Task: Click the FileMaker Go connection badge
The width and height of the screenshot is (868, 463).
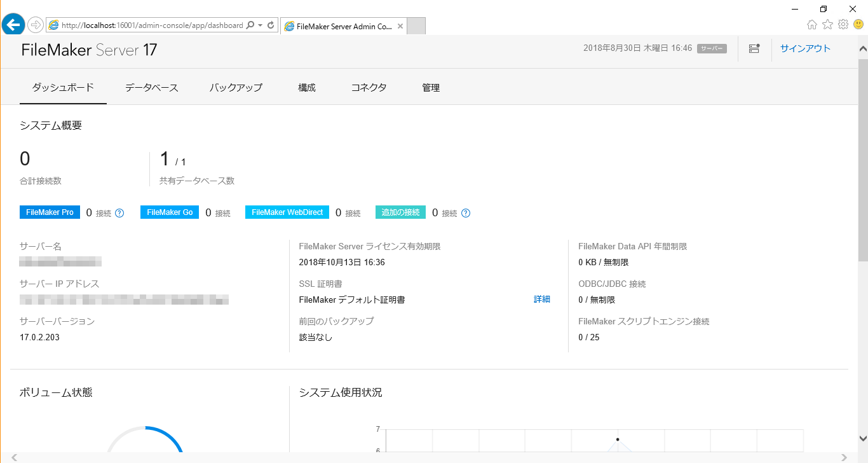Action: [x=169, y=212]
